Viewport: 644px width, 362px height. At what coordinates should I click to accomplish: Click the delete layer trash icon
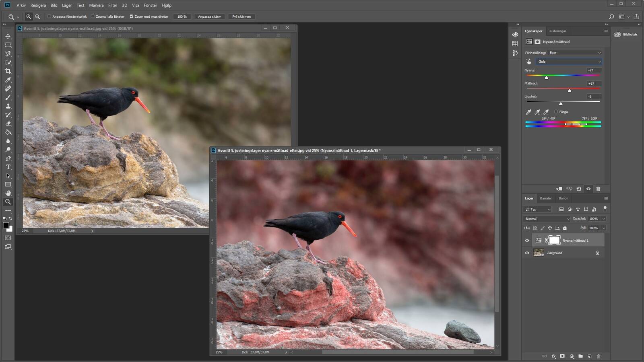pos(599,356)
